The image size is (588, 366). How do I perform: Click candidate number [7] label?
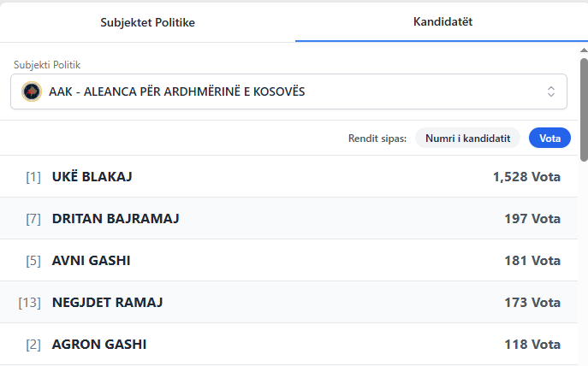[x=33, y=219]
